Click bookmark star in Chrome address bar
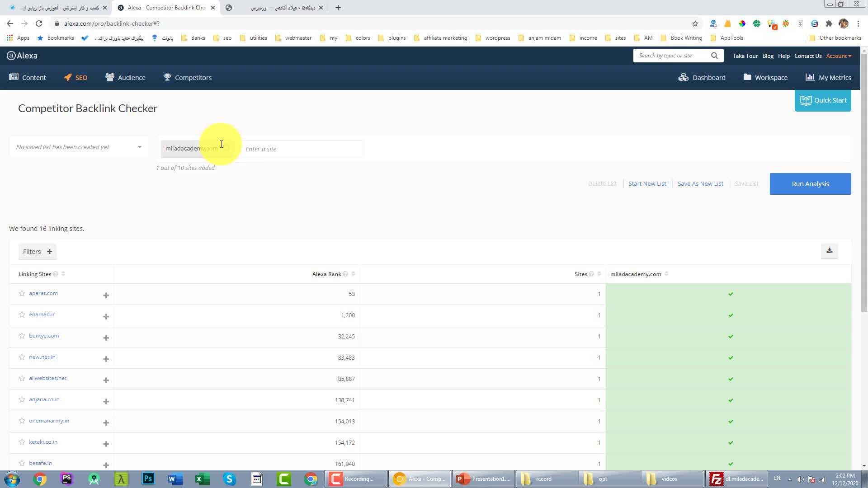The image size is (868, 488). point(695,23)
